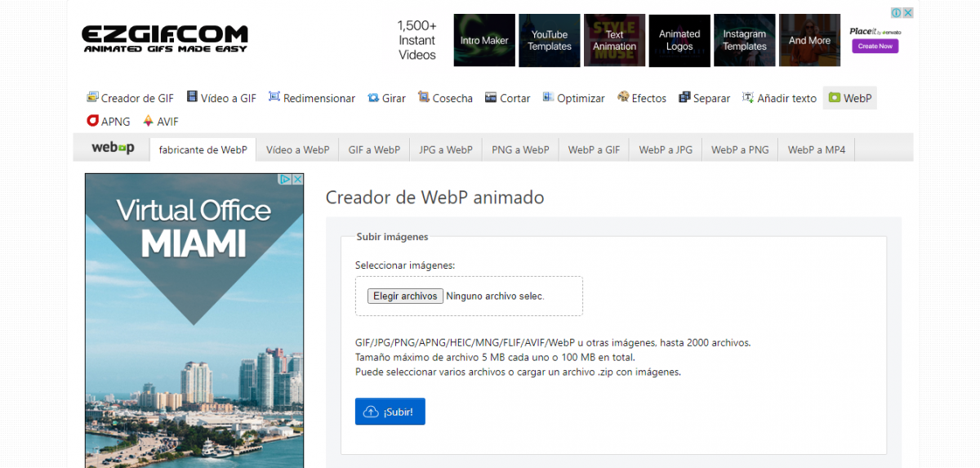Open the APNG tool
980x468 pixels.
(109, 121)
